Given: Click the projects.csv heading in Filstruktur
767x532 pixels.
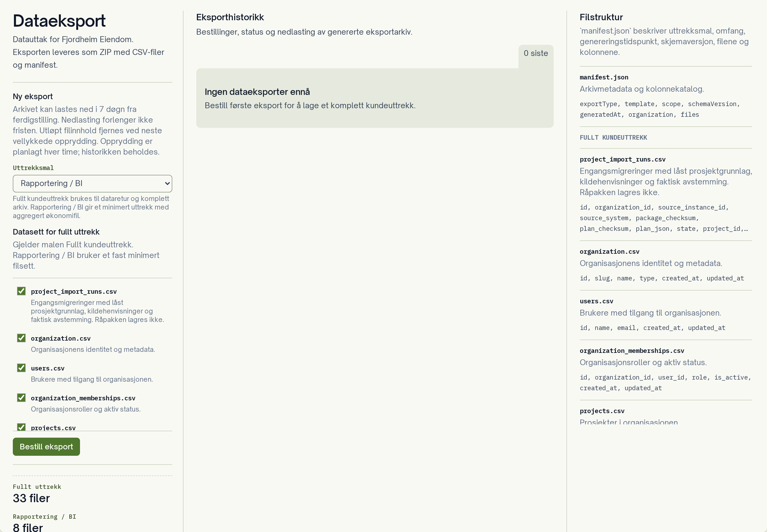Looking at the screenshot, I should [602, 411].
